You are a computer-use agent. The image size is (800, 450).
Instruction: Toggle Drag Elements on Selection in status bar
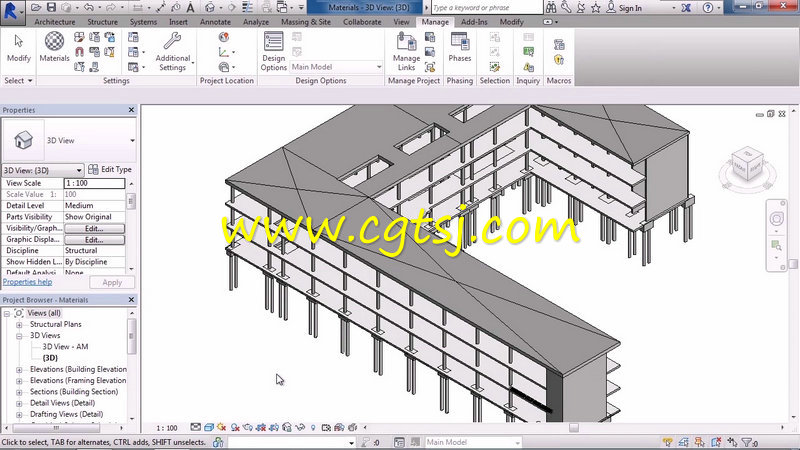733,442
